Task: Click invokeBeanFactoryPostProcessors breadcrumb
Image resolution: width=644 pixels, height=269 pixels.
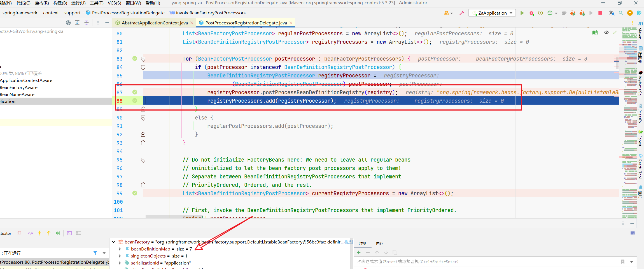Action: point(211,13)
